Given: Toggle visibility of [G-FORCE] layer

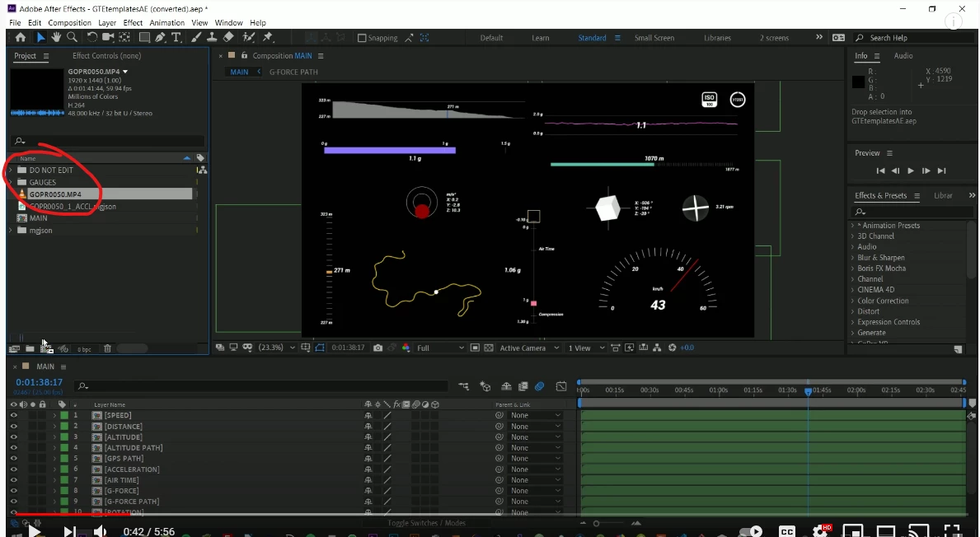Looking at the screenshot, I should coord(14,491).
